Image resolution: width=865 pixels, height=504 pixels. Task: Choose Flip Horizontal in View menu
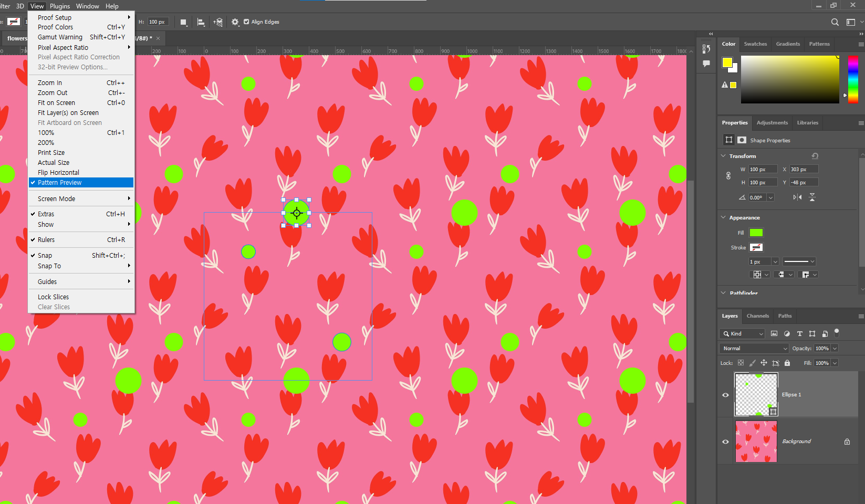pyautogui.click(x=81, y=173)
